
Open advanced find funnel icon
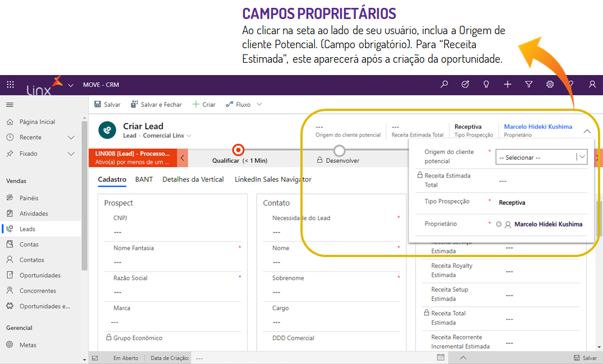pyautogui.click(x=529, y=84)
